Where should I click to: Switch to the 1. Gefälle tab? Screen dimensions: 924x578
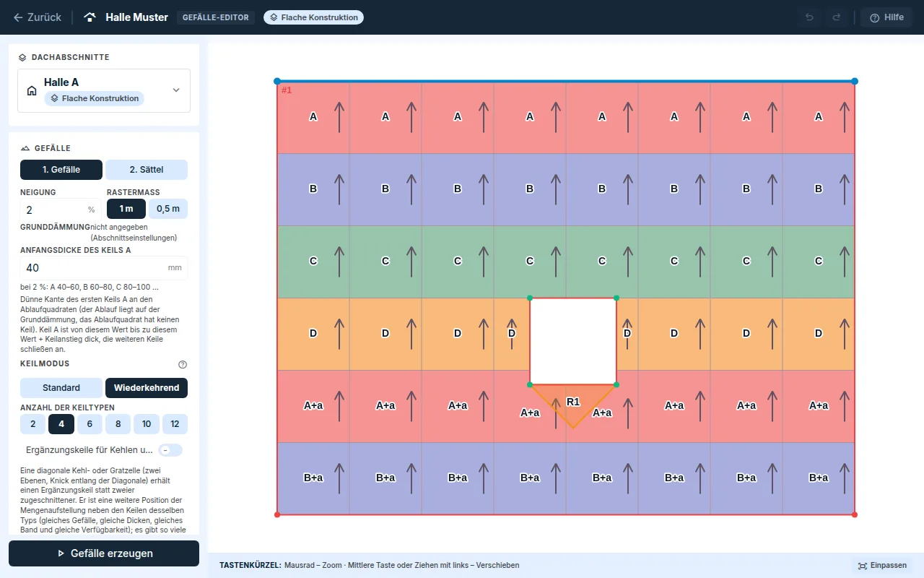pyautogui.click(x=61, y=170)
